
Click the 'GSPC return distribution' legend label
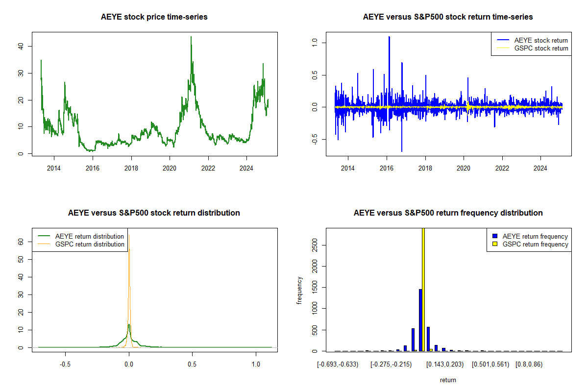[x=90, y=244]
